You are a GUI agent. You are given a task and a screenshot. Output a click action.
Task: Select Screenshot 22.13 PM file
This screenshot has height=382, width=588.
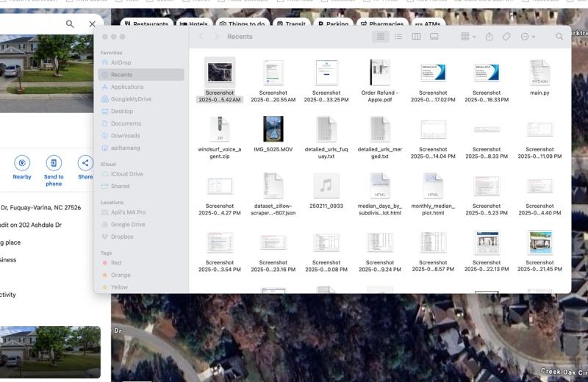point(487,251)
